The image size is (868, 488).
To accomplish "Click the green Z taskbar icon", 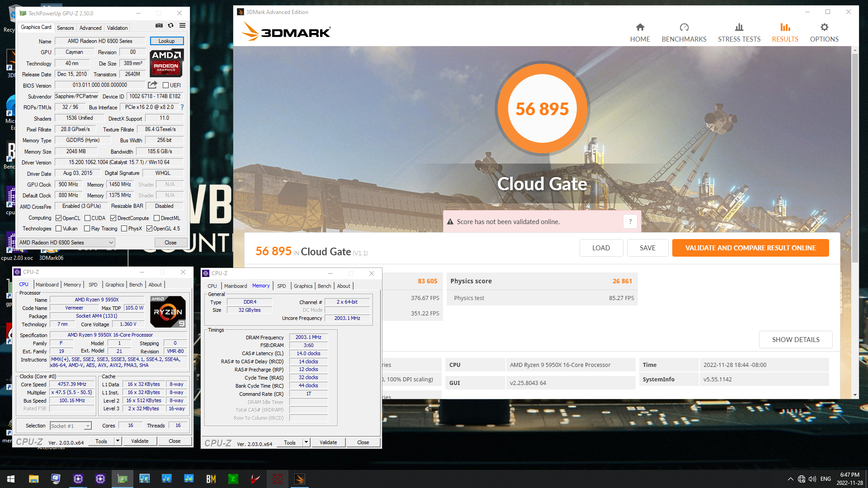I will pos(233,479).
